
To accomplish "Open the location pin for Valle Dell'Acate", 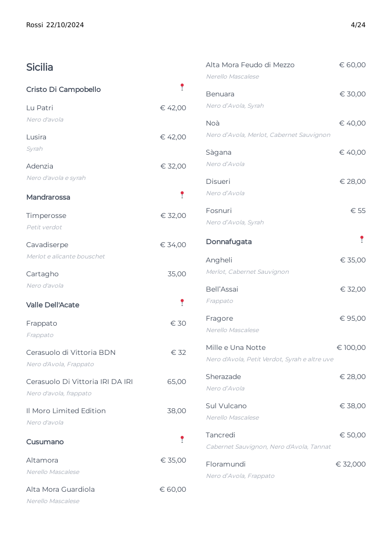I will point(182,302).
